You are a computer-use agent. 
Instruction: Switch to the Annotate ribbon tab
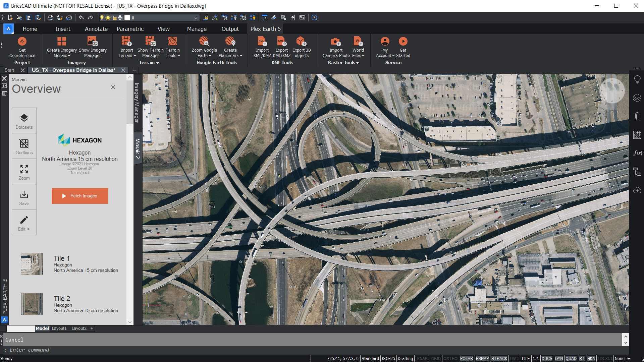point(96,29)
